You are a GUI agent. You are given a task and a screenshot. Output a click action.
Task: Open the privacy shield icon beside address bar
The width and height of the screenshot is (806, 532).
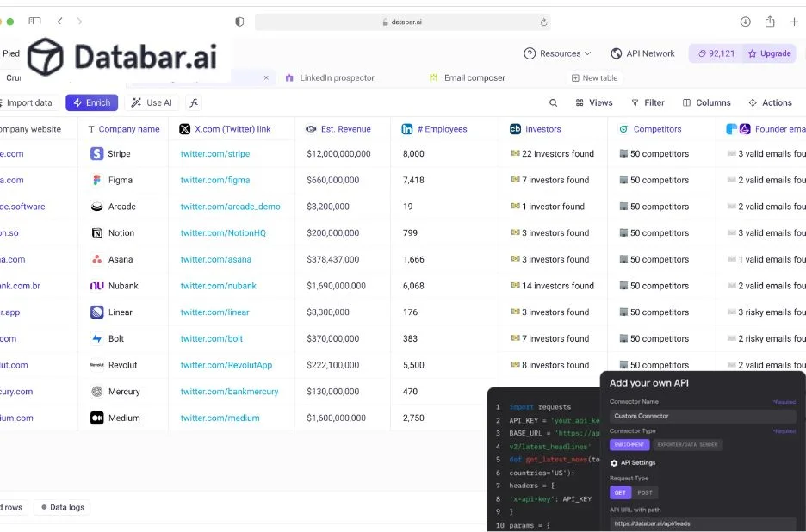click(x=239, y=22)
